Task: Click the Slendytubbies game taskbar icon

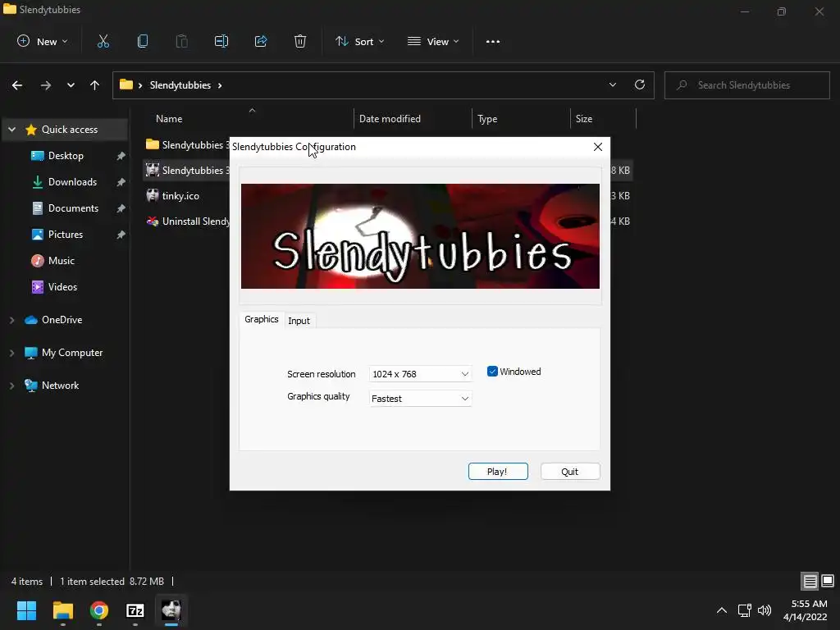Action: pyautogui.click(x=171, y=610)
